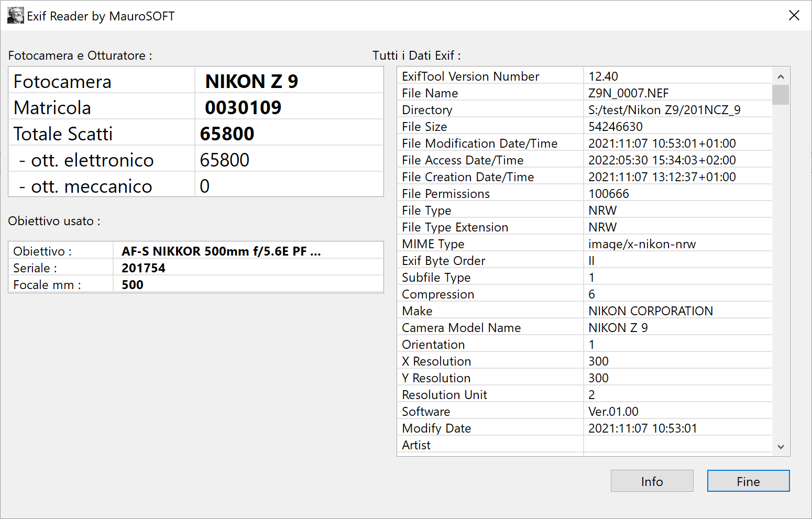The image size is (812, 519).
Task: Select the File Permissions value 100666
Action: 609,194
